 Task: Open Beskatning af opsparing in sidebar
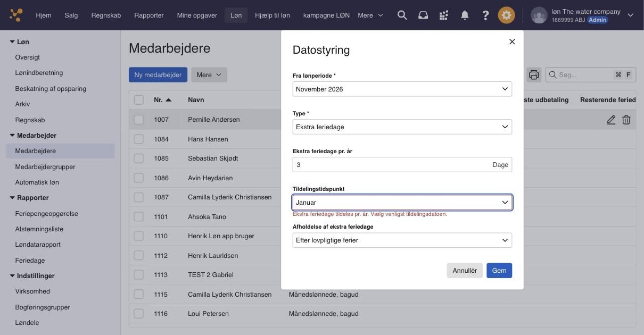tap(51, 89)
